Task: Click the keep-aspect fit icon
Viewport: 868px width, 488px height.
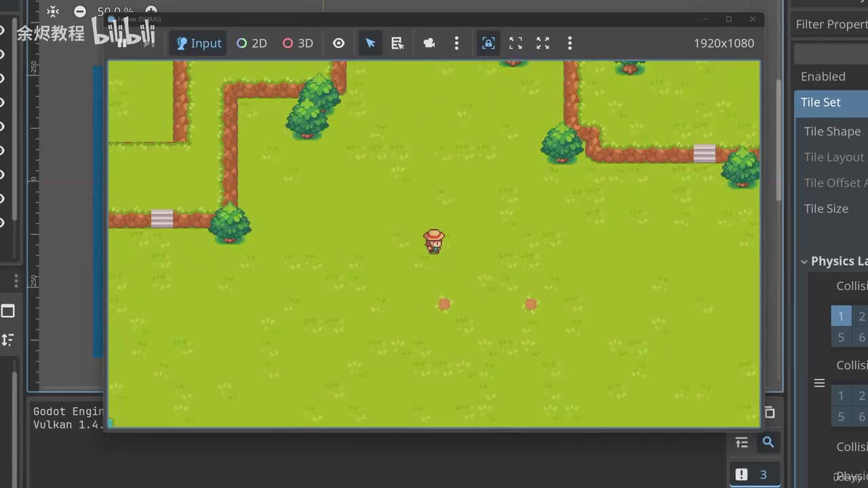Action: 516,43
